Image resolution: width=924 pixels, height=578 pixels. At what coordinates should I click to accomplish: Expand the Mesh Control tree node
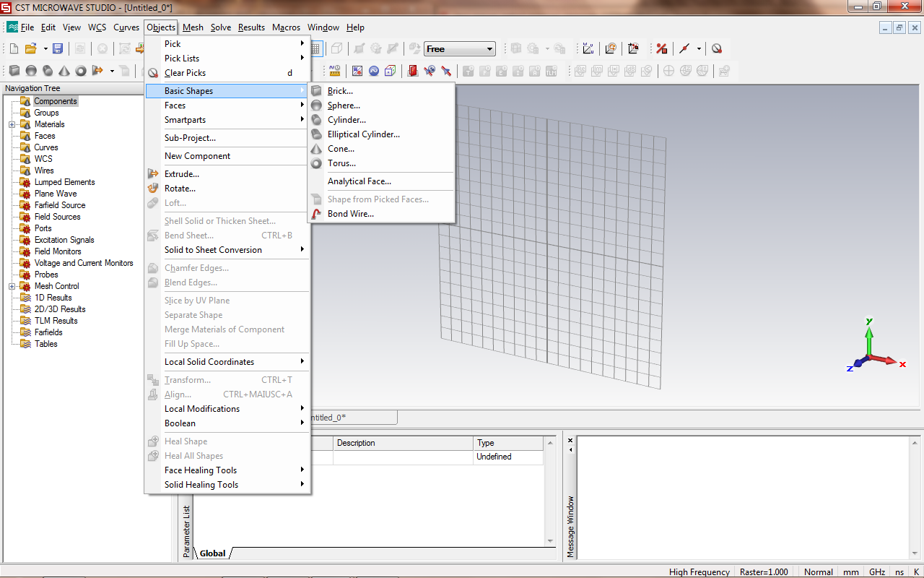(x=12, y=286)
